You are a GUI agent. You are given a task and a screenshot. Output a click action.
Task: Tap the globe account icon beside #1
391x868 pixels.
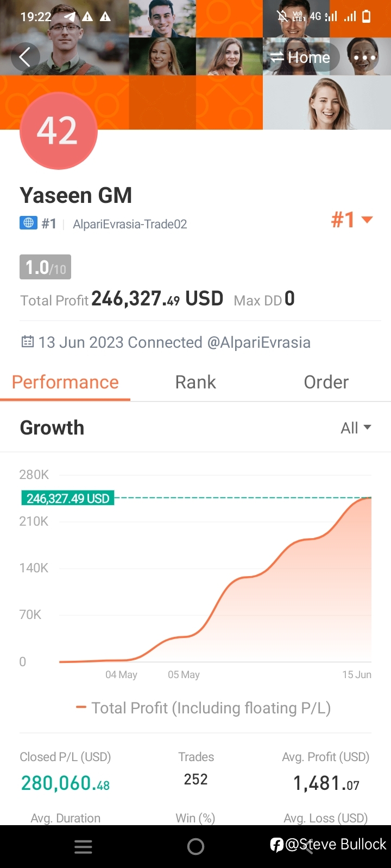click(x=28, y=223)
